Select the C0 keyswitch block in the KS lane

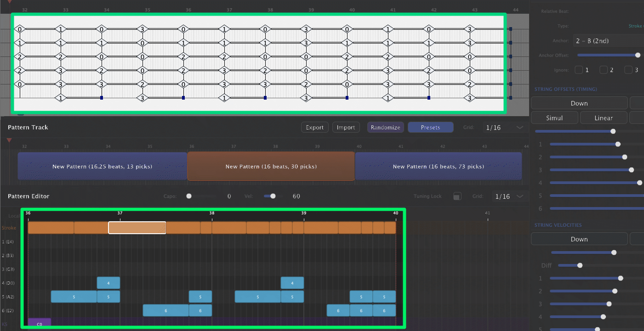40,324
